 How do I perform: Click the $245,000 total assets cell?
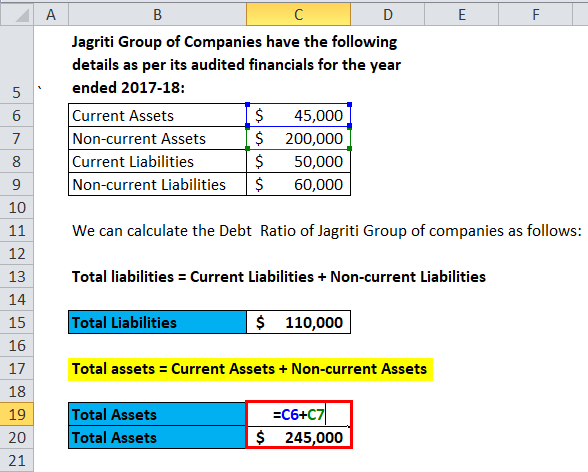click(x=299, y=437)
